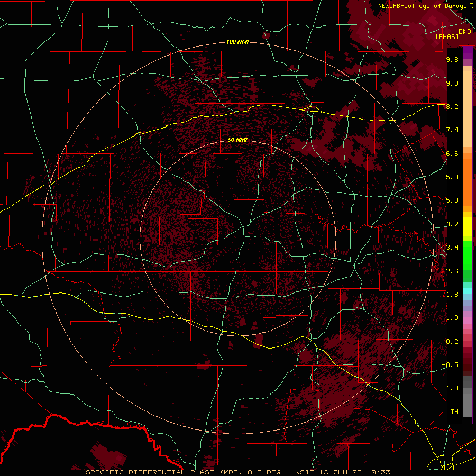Pick the yellow band of the color scale
476x476 pixels.
point(467,226)
